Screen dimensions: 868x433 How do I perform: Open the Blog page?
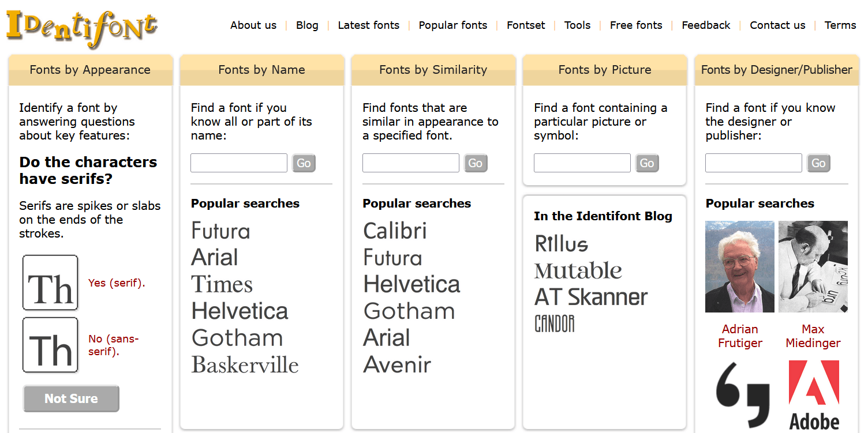coord(307,25)
